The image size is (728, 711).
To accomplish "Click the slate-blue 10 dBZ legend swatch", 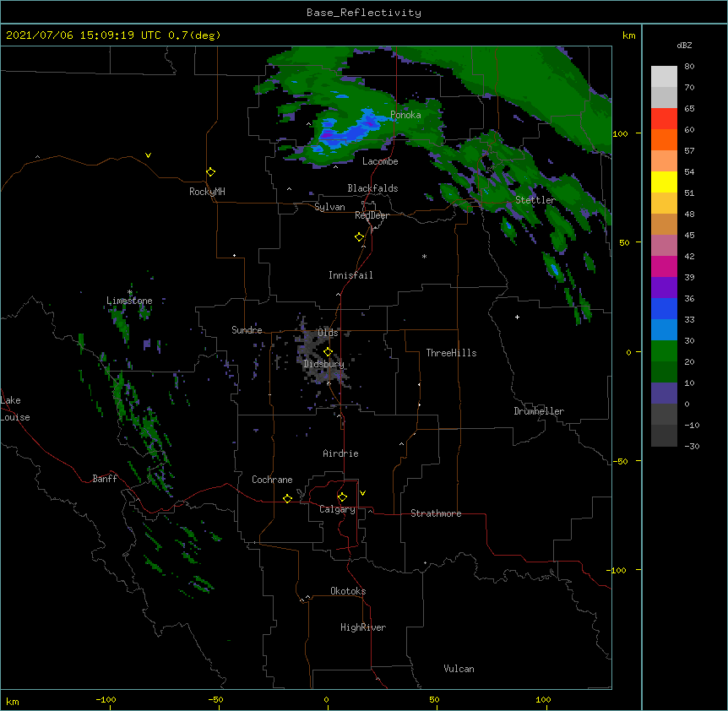I will [664, 393].
